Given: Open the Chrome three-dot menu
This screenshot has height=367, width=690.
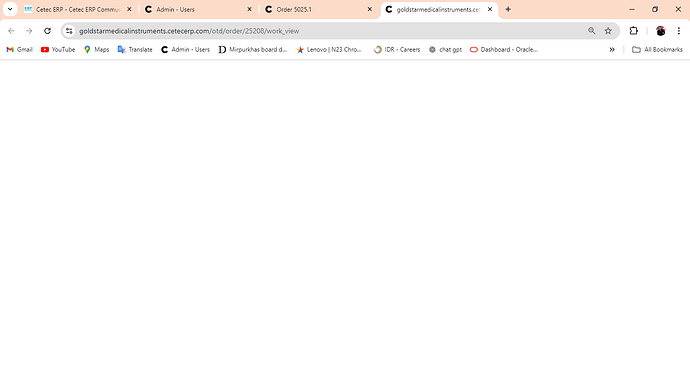Looking at the screenshot, I should (679, 31).
